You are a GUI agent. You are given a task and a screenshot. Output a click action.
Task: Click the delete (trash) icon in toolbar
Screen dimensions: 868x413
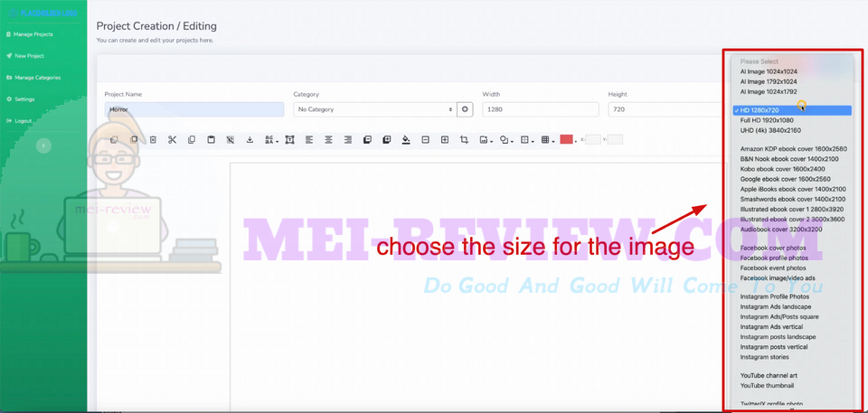[153, 140]
